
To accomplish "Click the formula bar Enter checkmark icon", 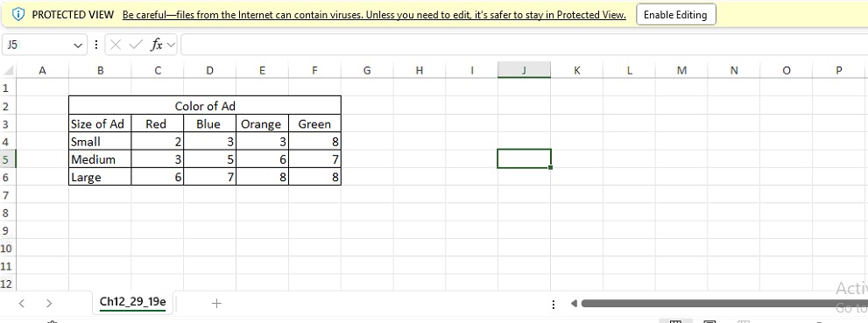I will (136, 45).
